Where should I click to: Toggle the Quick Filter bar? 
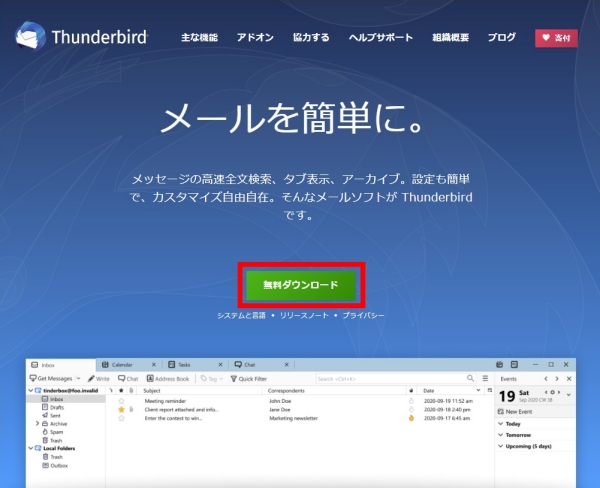point(249,379)
